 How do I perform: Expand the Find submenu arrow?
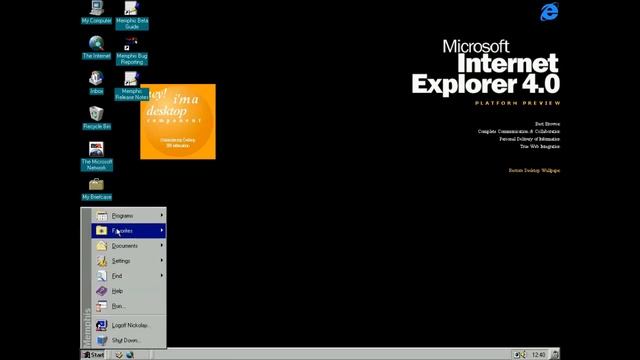(162, 276)
